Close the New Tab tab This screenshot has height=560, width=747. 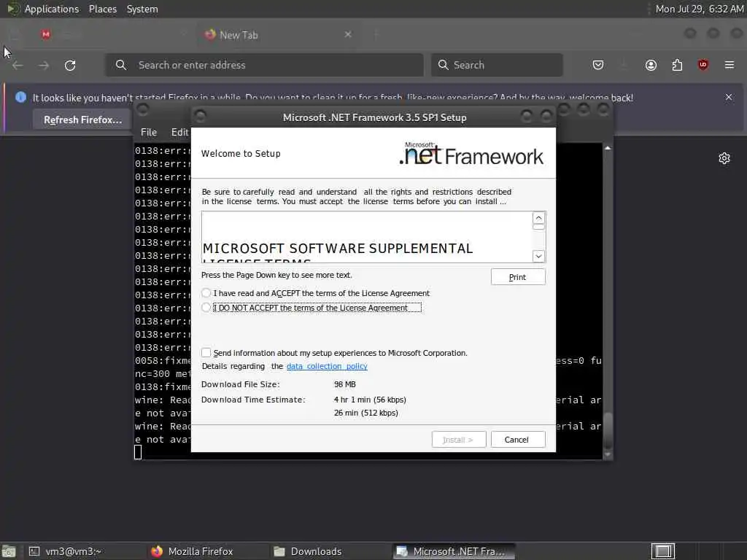[x=348, y=34]
